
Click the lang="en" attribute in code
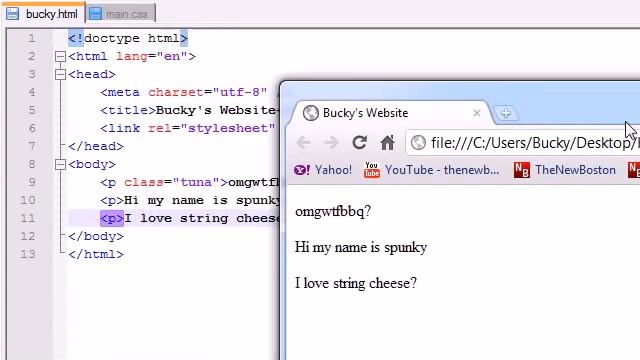click(151, 56)
